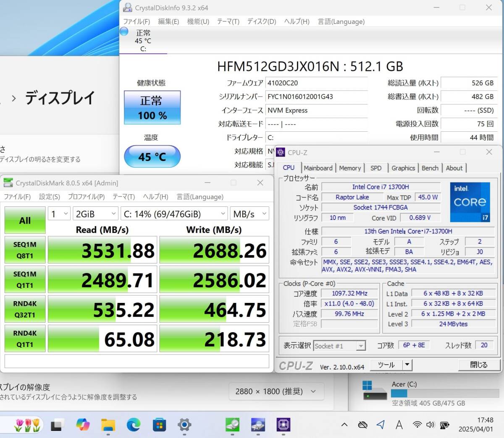This screenshot has height=438, width=504.
Task: Run the SEQ1M Q8T1 benchmark
Action: [x=25, y=250]
